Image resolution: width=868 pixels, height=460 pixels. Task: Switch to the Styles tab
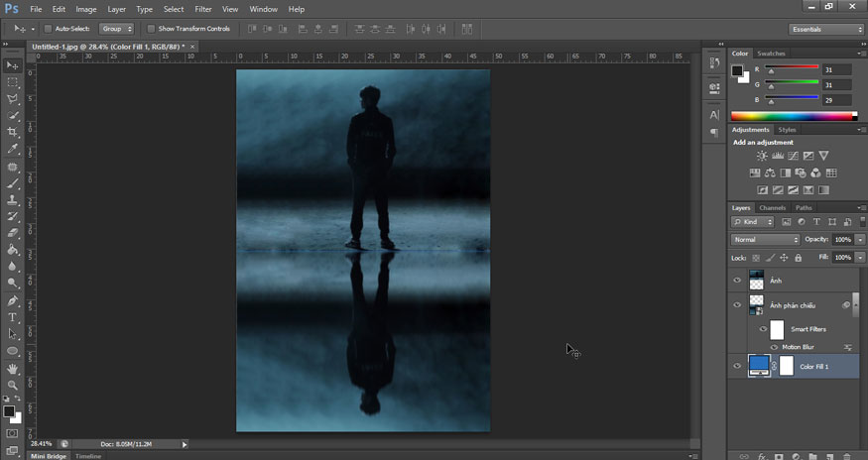[x=787, y=130]
